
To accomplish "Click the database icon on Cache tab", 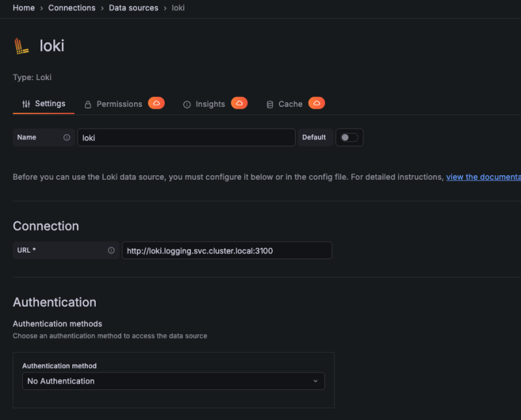I will pos(270,104).
